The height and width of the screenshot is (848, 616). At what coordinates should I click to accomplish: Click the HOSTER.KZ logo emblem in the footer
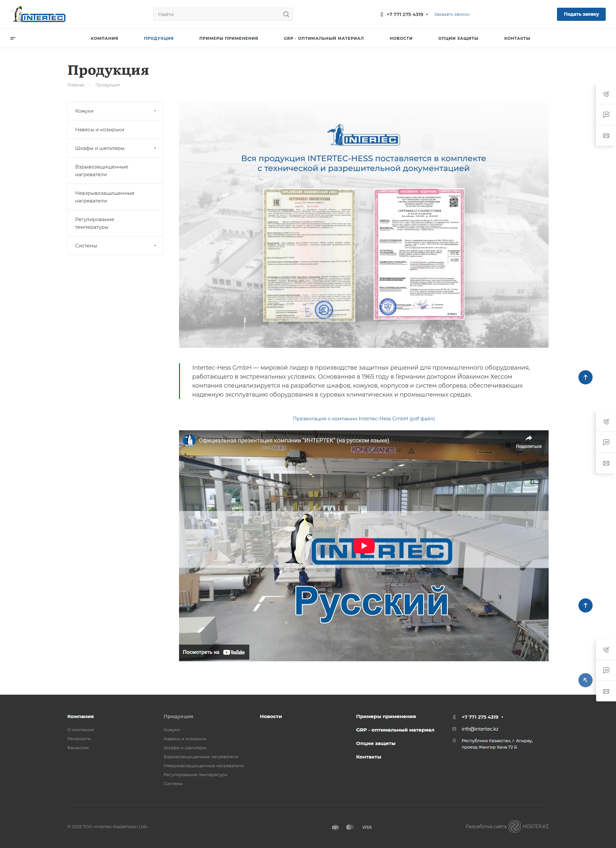(514, 826)
